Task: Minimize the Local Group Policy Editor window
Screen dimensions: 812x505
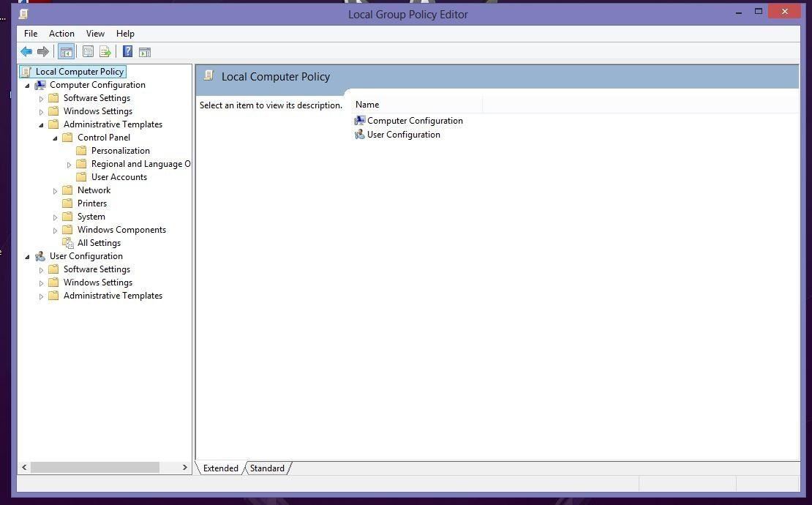Action: [738, 12]
